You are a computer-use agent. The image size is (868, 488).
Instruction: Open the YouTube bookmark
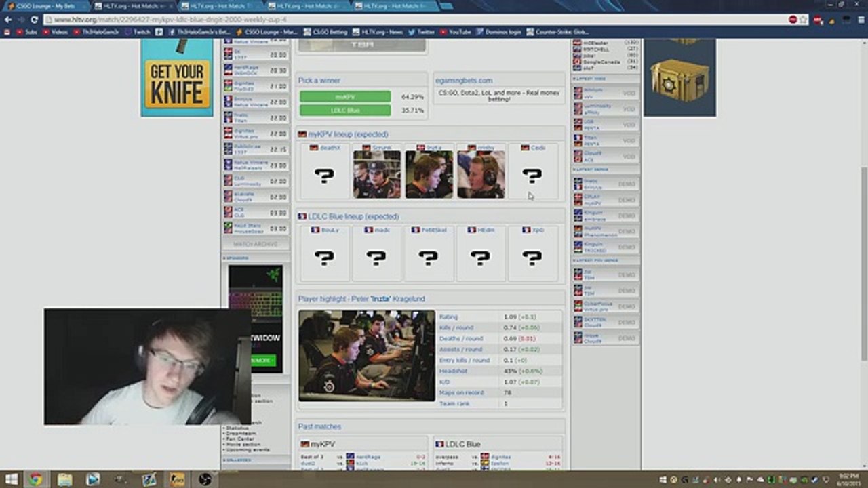pyautogui.click(x=456, y=32)
